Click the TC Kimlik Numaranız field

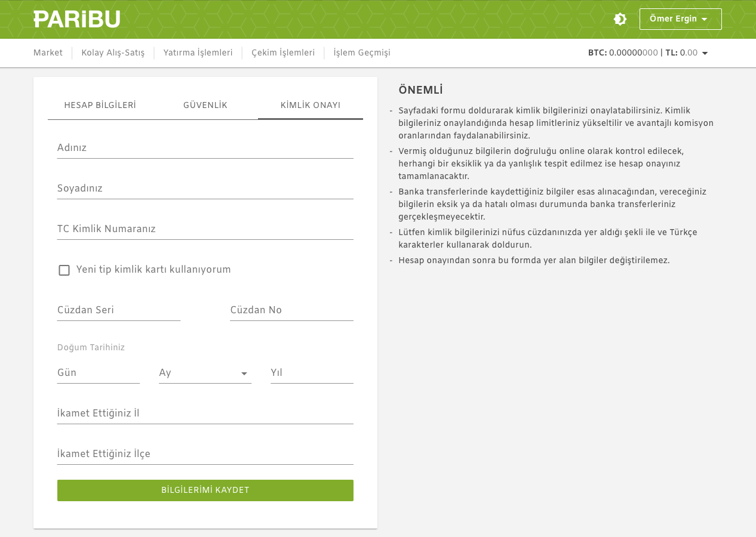click(205, 230)
